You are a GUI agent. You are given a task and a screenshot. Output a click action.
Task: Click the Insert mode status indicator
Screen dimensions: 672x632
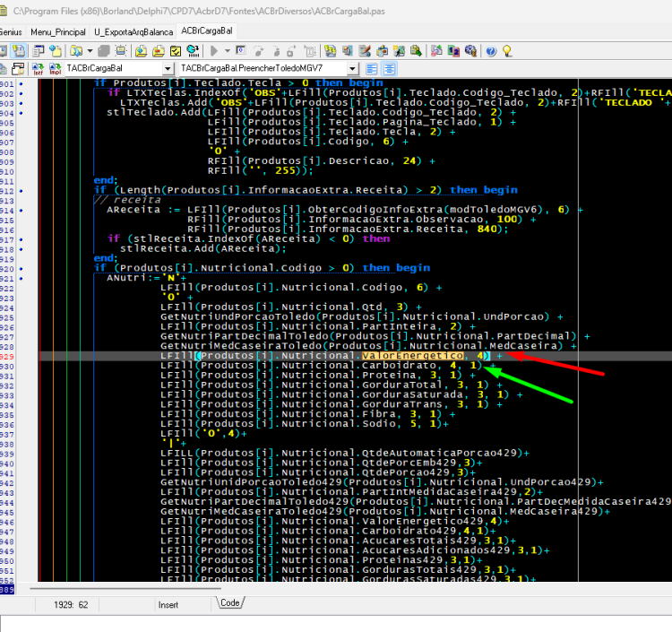(168, 605)
